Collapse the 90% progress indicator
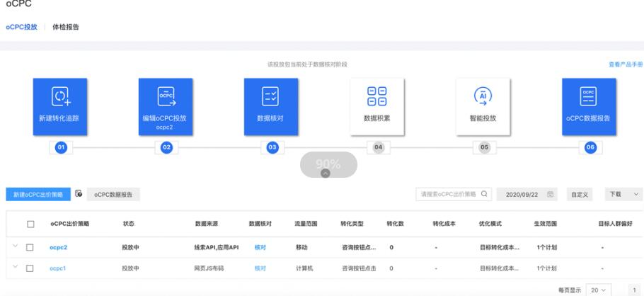Screen dimensions: 644x296 coord(326,173)
